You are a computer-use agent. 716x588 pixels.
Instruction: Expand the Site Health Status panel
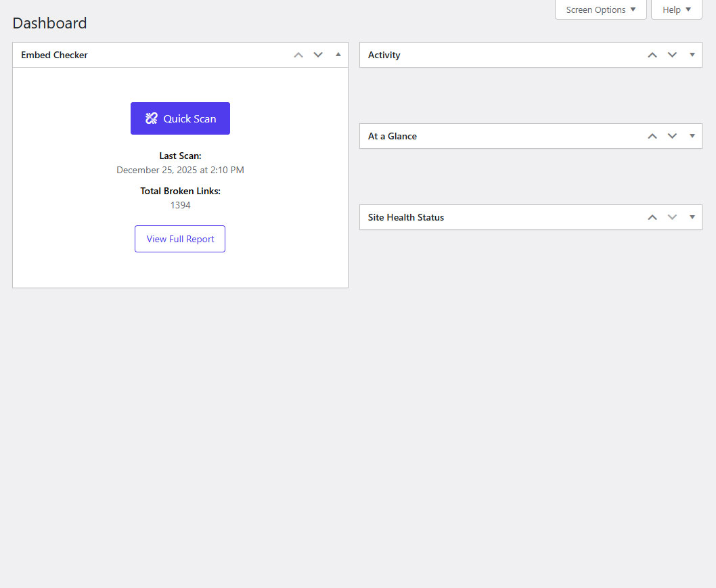[x=692, y=217]
